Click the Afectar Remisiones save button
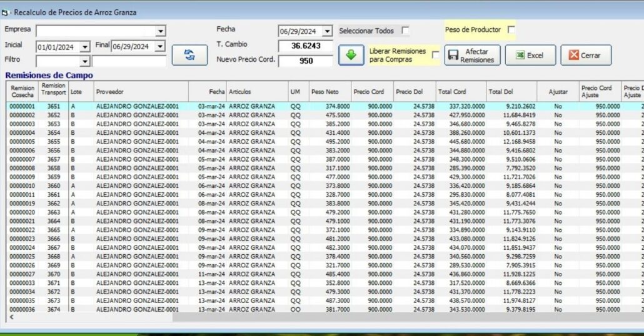Image resolution: width=644 pixels, height=336 pixels. click(x=472, y=56)
